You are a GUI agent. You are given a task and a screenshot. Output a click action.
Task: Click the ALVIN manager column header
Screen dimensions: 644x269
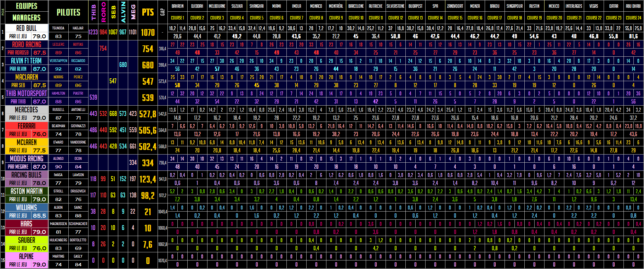click(123, 12)
